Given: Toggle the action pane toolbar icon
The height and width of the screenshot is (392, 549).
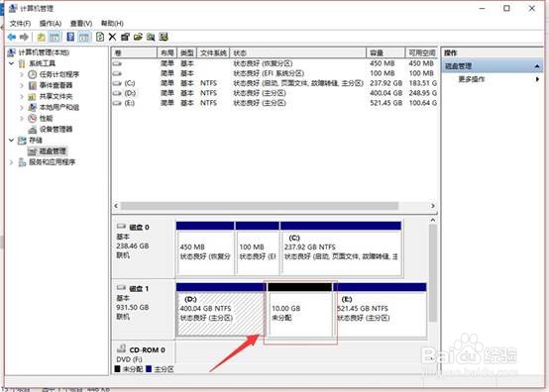Looking at the screenshot, I should (83, 37).
